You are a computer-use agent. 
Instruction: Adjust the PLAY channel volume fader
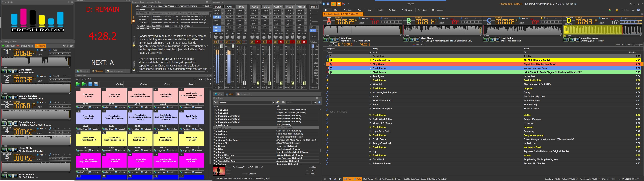[x=221, y=47]
